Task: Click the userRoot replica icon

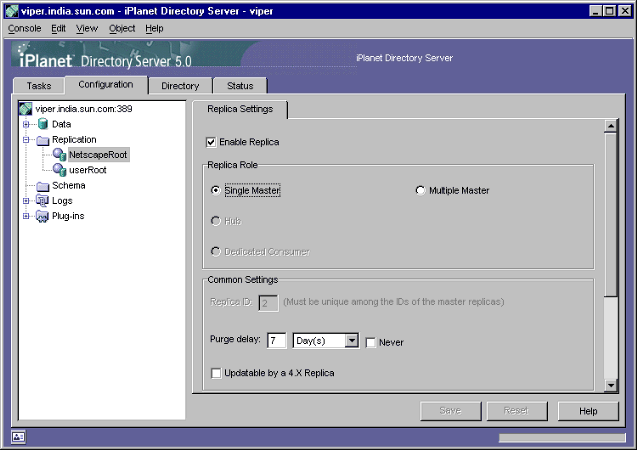Action: pos(60,170)
